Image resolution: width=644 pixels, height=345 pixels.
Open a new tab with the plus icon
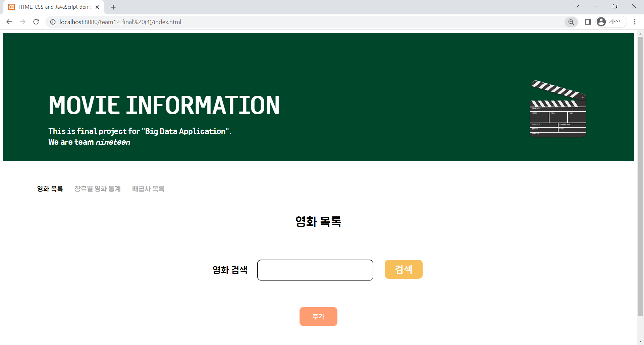pos(113,7)
